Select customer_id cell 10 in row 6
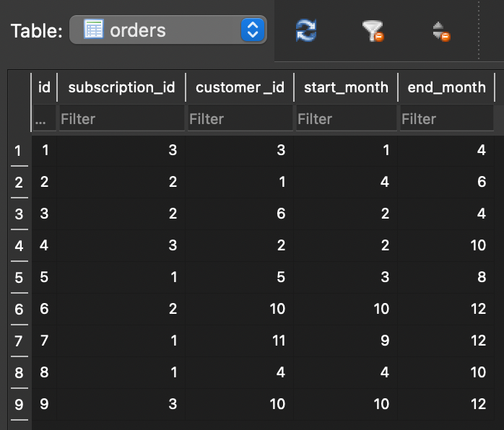The height and width of the screenshot is (430, 504). 240,310
